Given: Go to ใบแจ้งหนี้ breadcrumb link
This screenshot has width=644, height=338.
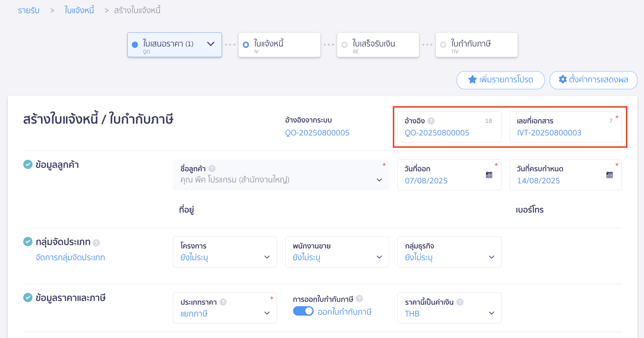Looking at the screenshot, I should pos(79,11).
